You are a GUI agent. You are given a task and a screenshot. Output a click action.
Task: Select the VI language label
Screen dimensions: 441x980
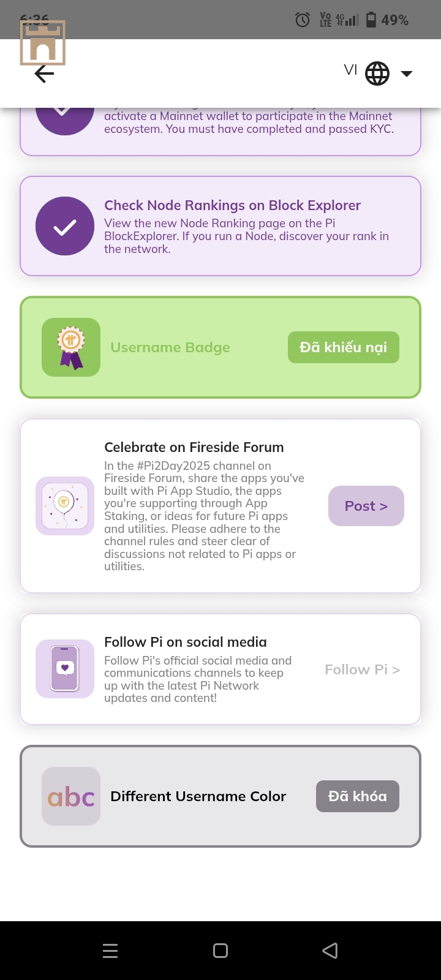tap(350, 70)
